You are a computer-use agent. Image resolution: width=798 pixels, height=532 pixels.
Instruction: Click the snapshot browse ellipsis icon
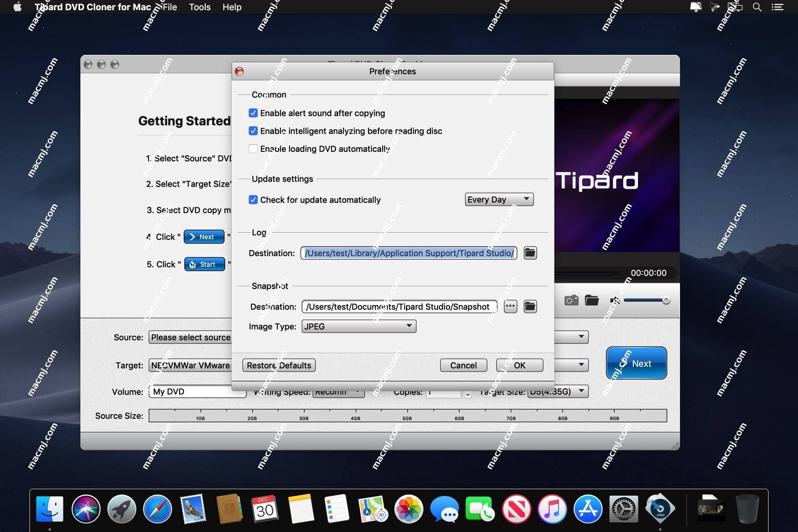[x=510, y=306]
